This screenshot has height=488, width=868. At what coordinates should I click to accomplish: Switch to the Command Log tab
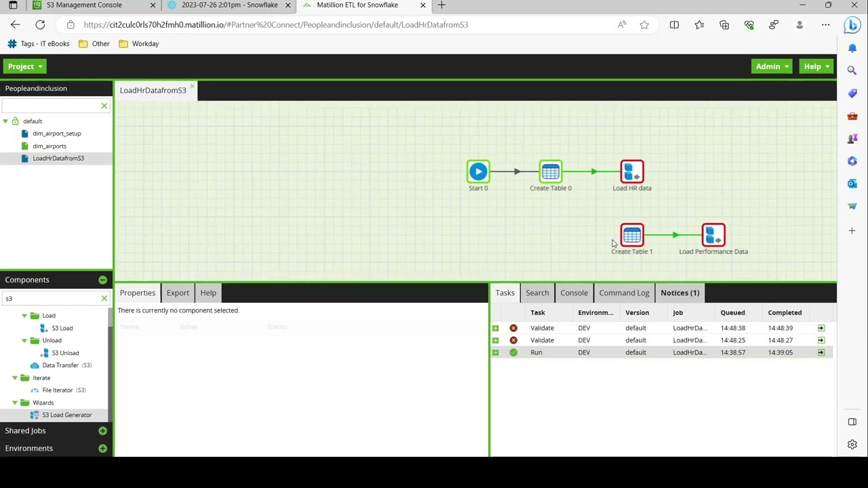pyautogui.click(x=624, y=293)
